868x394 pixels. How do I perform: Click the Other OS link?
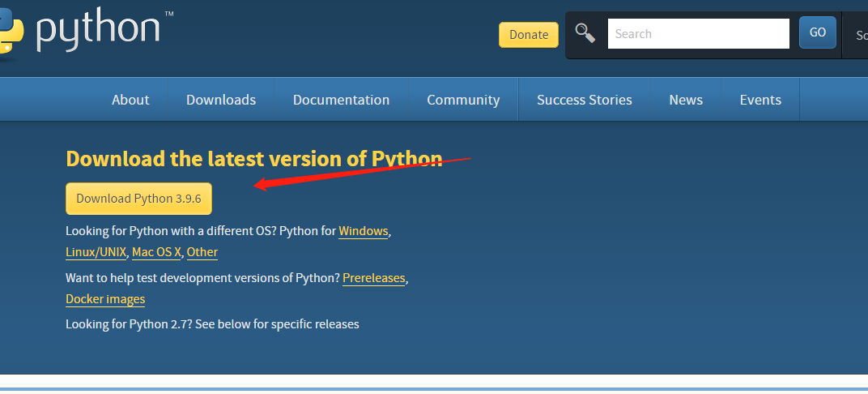coord(202,252)
